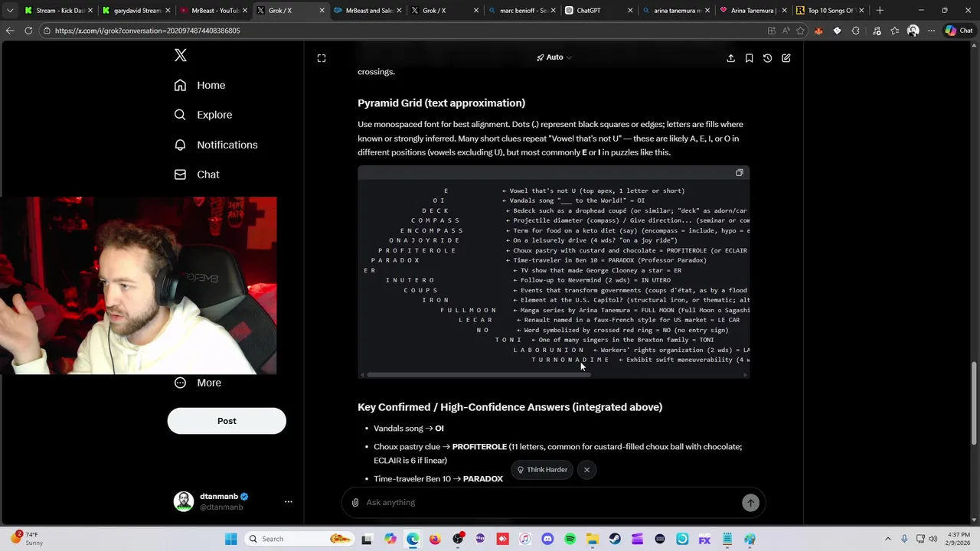Open Spotify from the taskbar

click(x=570, y=539)
